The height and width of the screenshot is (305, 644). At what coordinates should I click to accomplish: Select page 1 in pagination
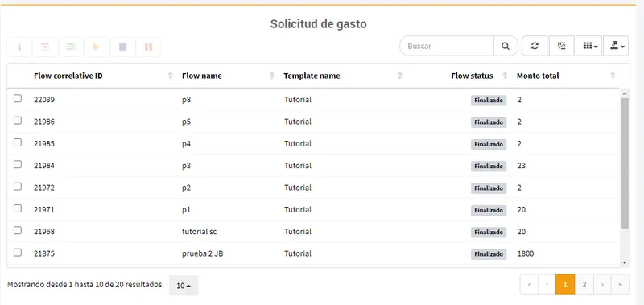565,284
